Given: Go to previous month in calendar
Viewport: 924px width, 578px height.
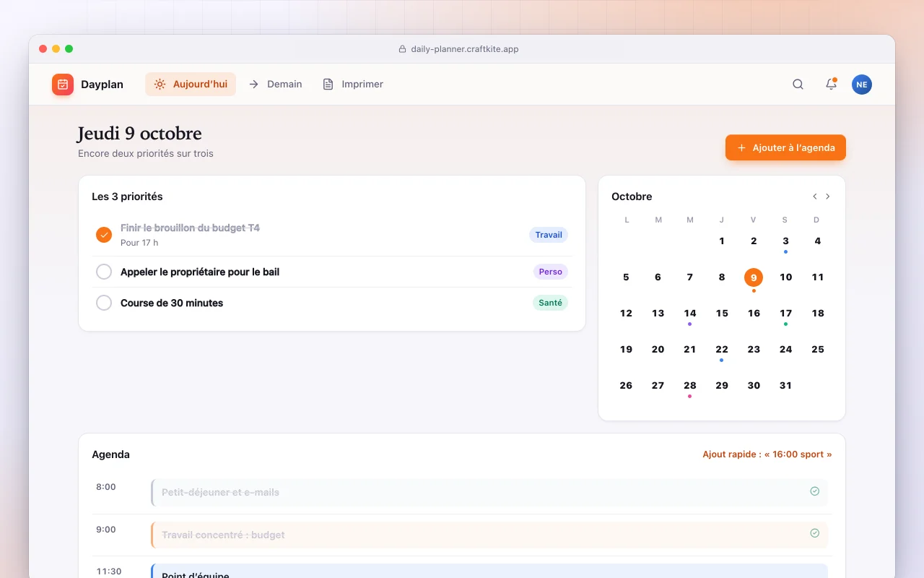Looking at the screenshot, I should (x=815, y=197).
